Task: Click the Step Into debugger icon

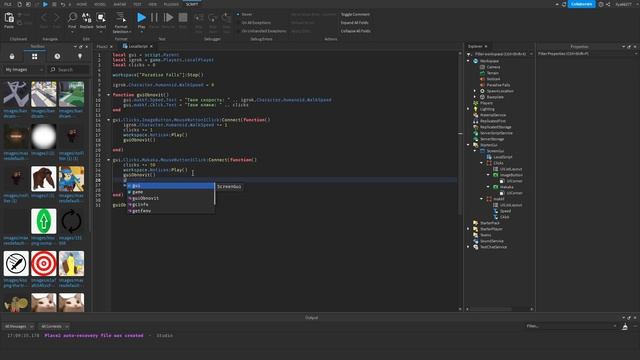Action: tap(199, 18)
